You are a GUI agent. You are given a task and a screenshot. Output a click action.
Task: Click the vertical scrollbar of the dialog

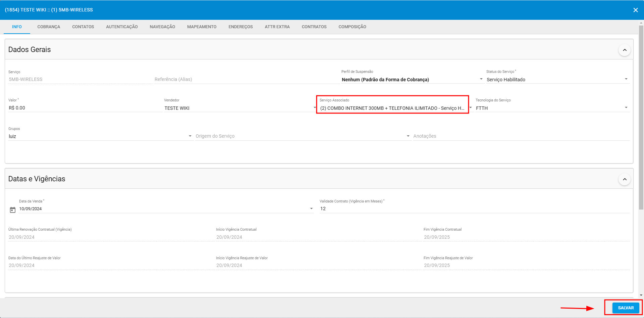[641, 118]
